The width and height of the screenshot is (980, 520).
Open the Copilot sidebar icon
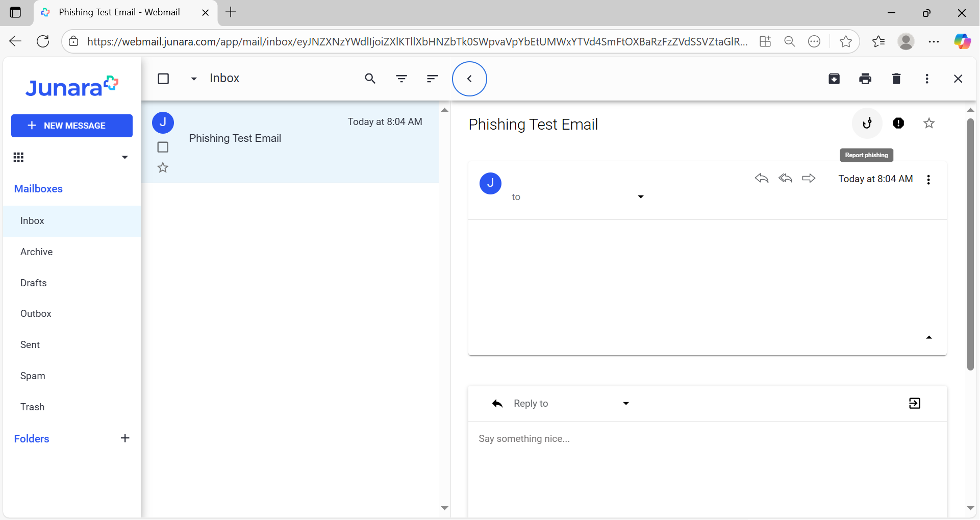click(x=962, y=41)
